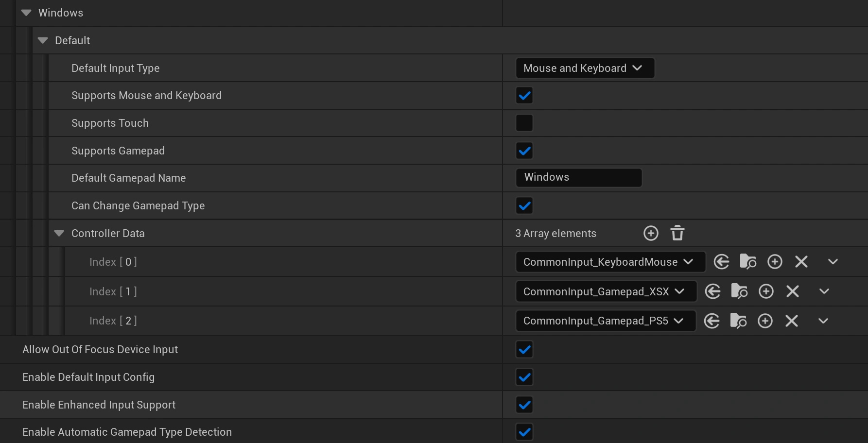This screenshot has width=868, height=443.
Task: Use selected asset for Index 0
Action: (721, 262)
